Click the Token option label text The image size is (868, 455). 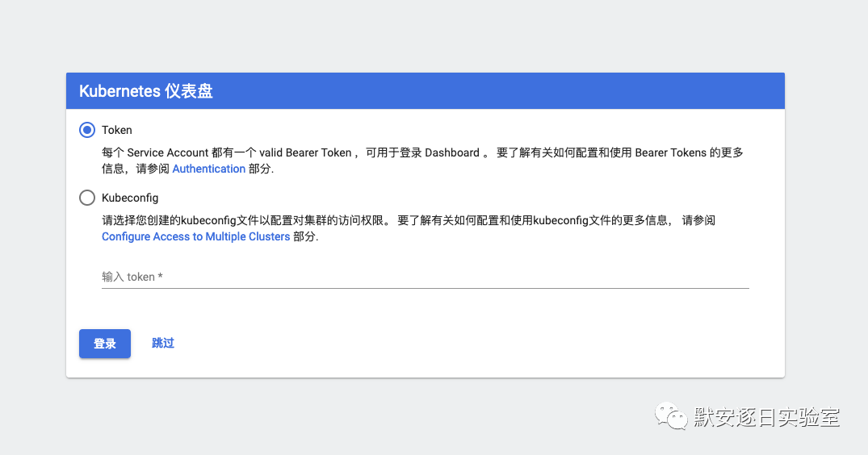(x=117, y=130)
